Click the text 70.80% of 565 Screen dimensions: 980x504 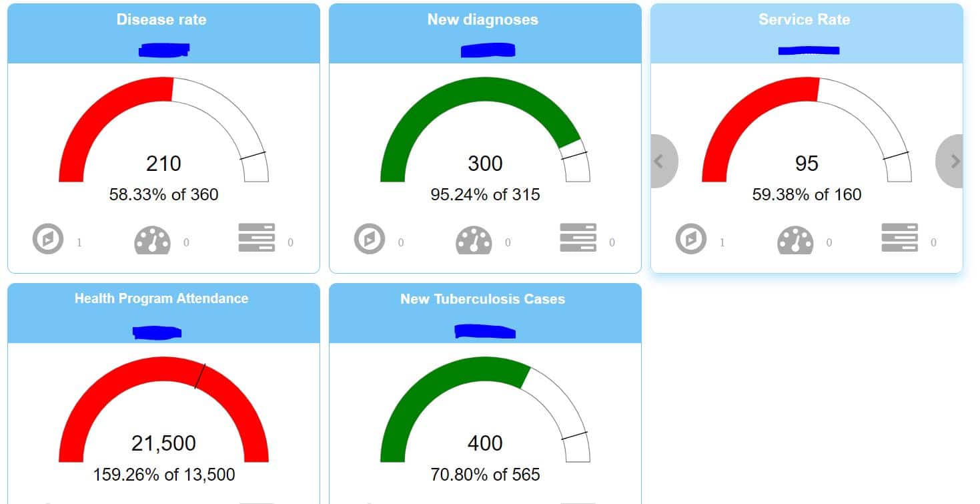(485, 475)
